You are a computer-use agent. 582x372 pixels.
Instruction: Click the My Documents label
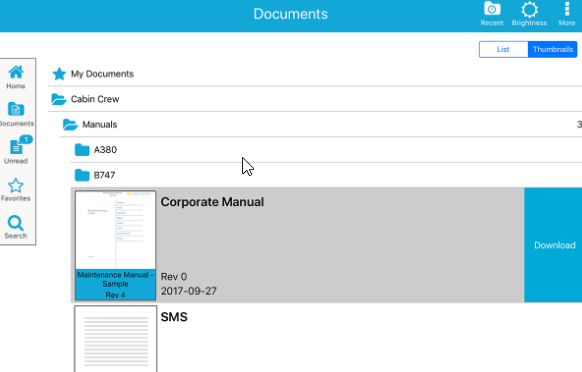(x=102, y=74)
